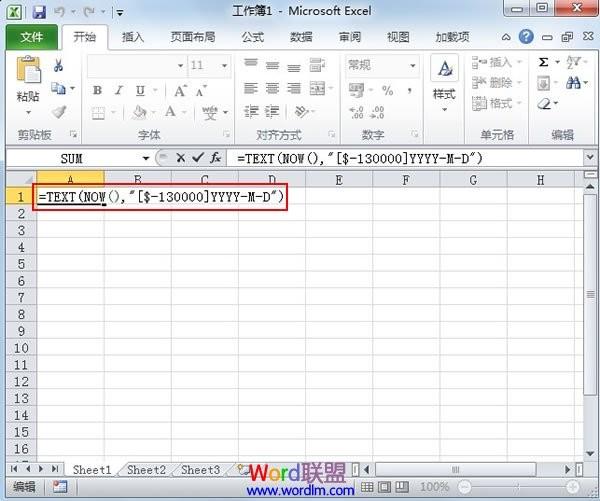Click the Undo icon in quick access toolbar
The height and width of the screenshot is (501, 600).
coord(59,12)
